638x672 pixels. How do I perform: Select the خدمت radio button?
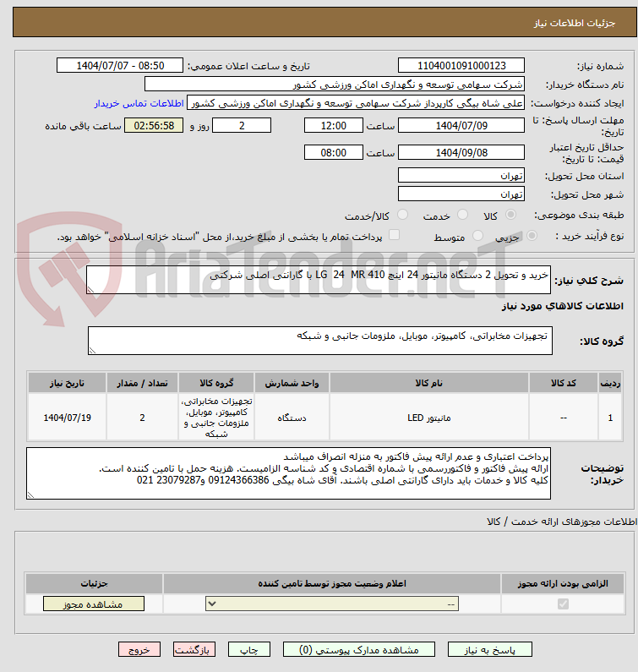click(x=462, y=215)
